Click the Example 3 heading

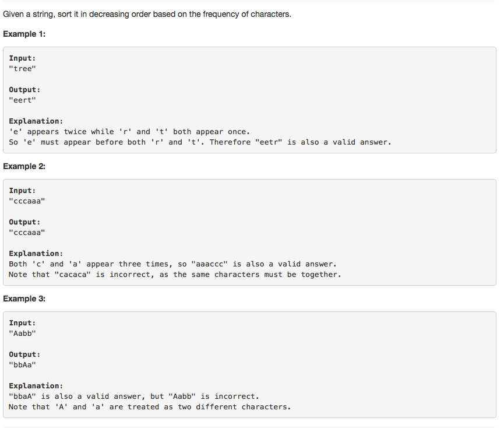pyautogui.click(x=24, y=299)
